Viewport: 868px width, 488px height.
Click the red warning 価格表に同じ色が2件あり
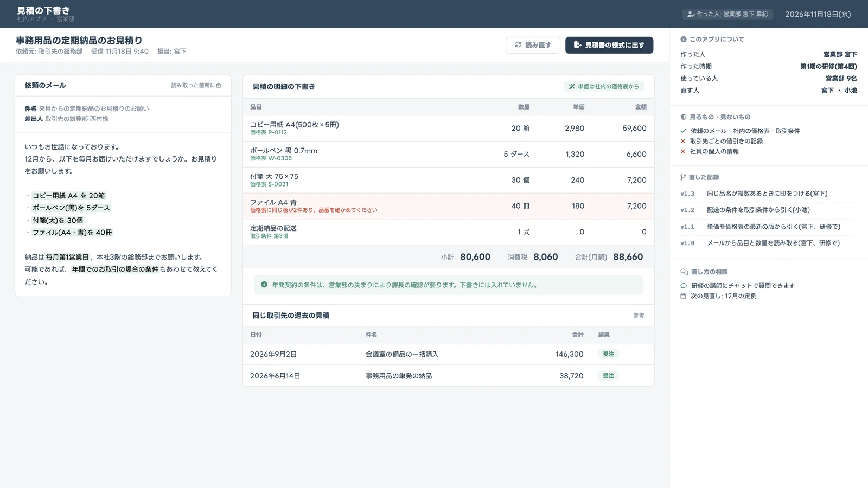click(314, 210)
